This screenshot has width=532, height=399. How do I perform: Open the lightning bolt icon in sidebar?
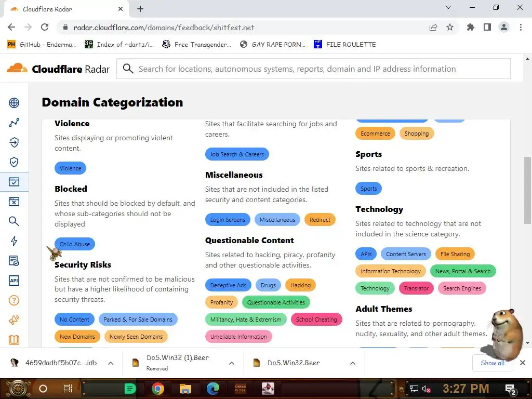(14, 241)
